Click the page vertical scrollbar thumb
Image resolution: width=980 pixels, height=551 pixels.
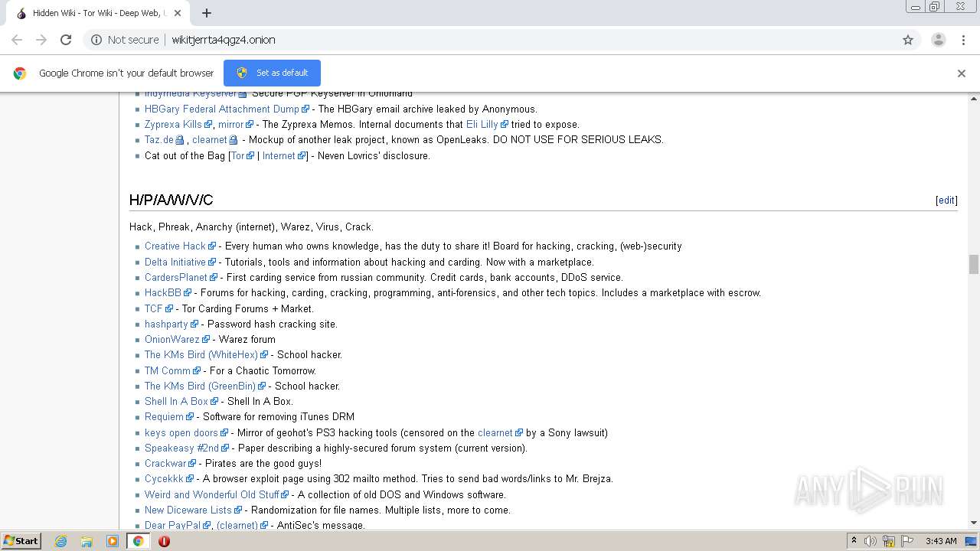[974, 264]
